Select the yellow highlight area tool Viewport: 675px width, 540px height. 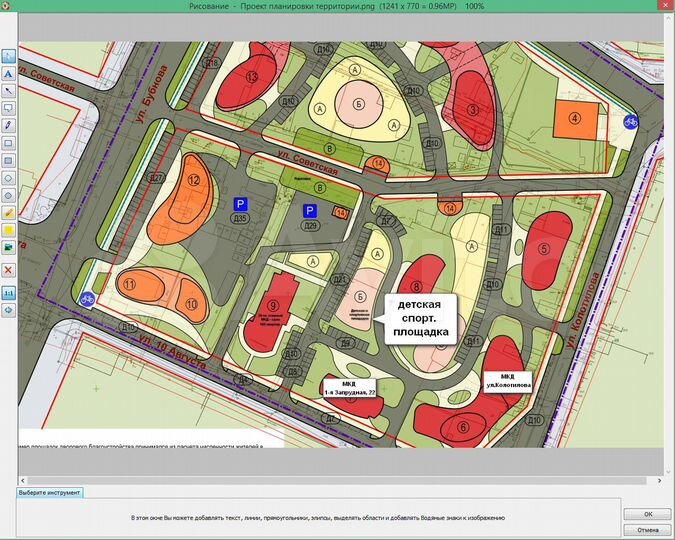(x=9, y=229)
